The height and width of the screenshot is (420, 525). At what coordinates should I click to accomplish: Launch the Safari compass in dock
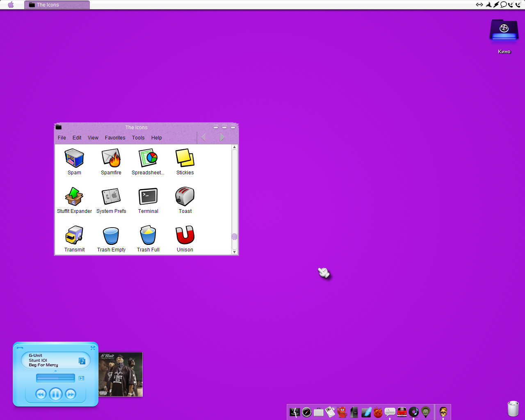tap(306, 412)
